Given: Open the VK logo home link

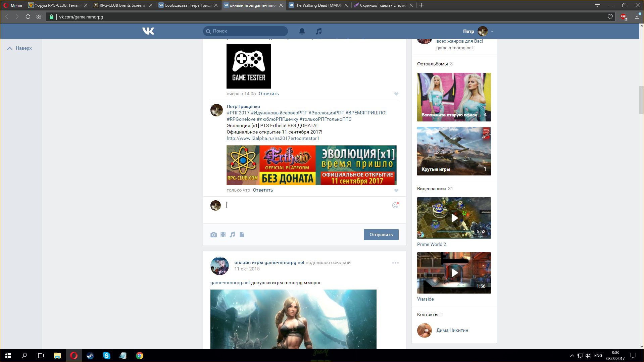Looking at the screenshot, I should tap(148, 31).
